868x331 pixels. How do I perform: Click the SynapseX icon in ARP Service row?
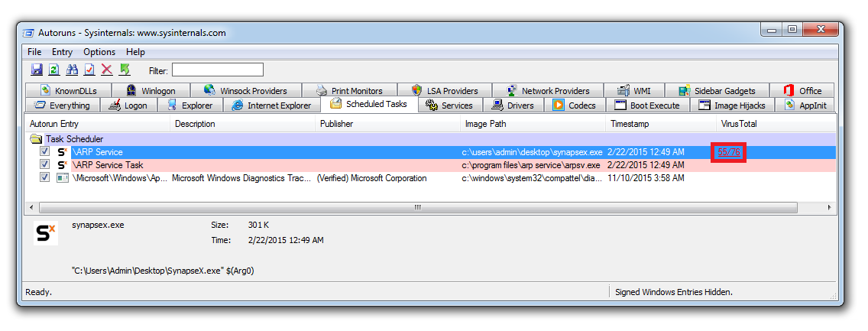[63, 151]
